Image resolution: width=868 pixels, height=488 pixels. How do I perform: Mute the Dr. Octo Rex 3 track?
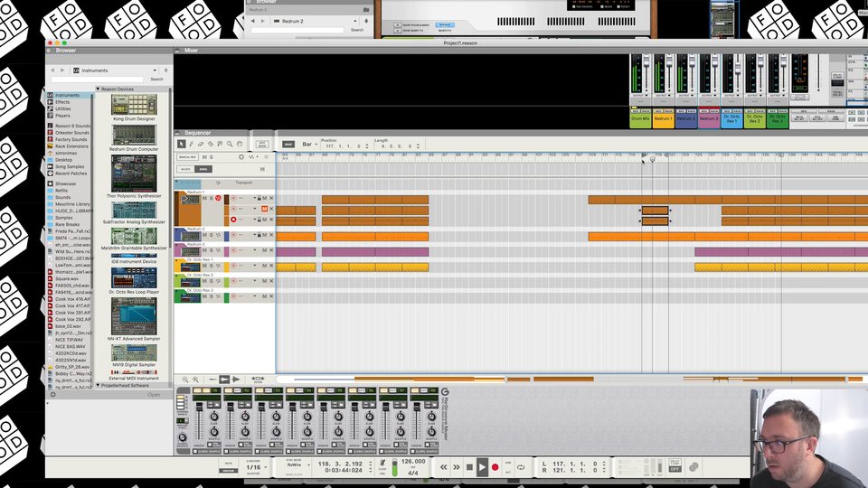(205, 296)
